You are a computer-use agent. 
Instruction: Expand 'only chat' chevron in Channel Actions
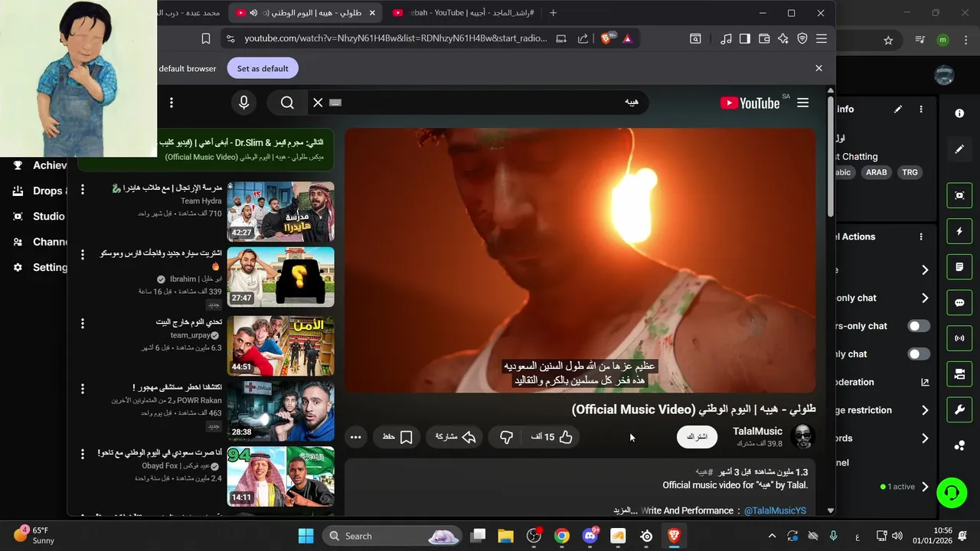(925, 298)
